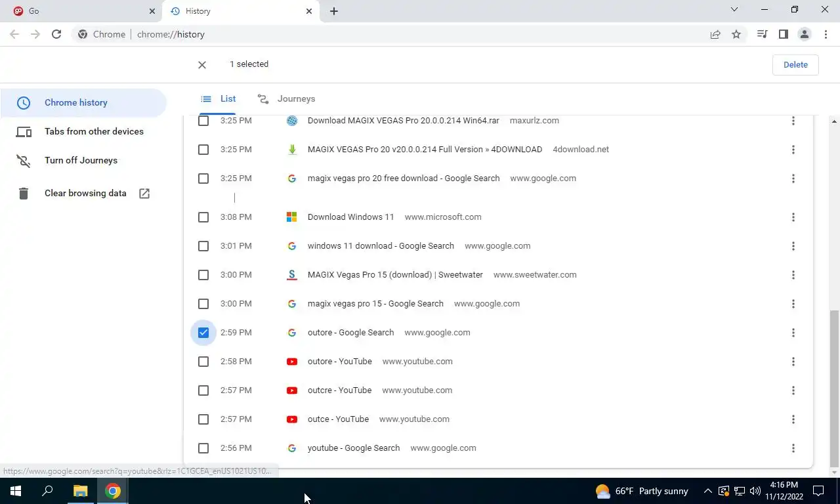The height and width of the screenshot is (504, 840).
Task: Open Clear browsing data
Action: [x=83, y=194]
